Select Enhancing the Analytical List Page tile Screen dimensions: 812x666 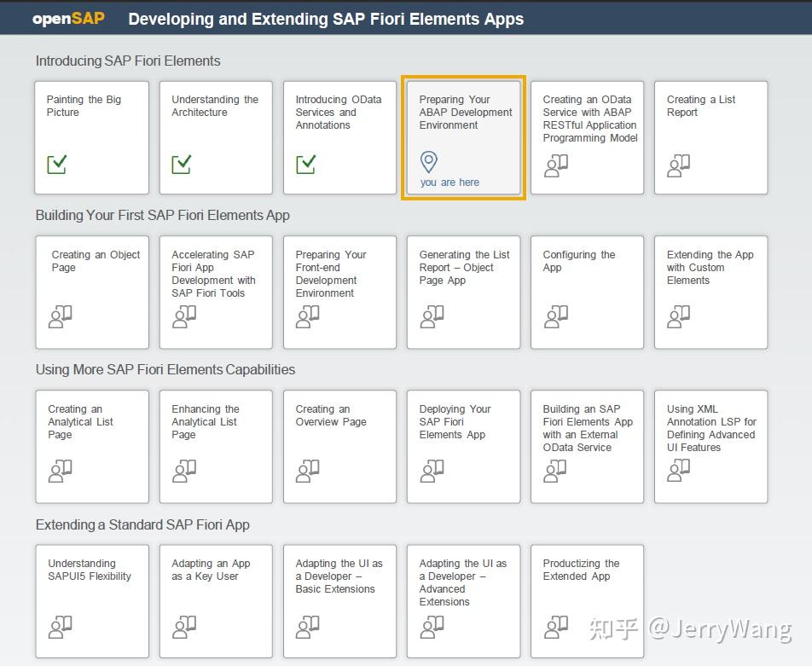(216, 447)
